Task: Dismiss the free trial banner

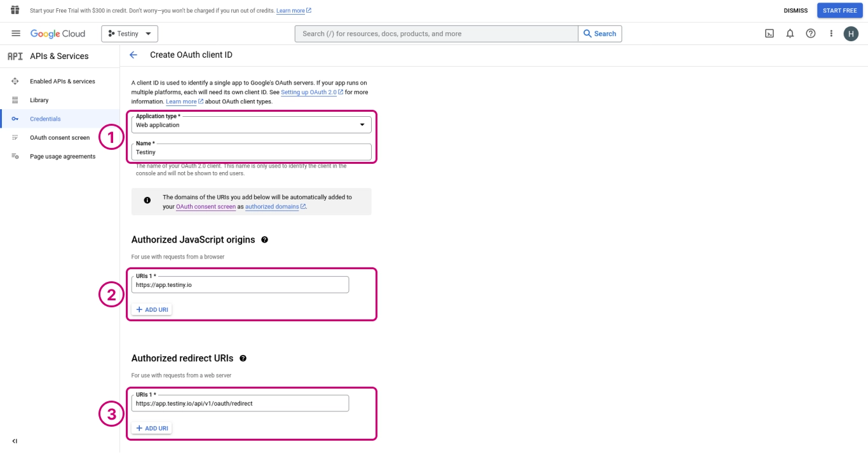Action: 796,11
